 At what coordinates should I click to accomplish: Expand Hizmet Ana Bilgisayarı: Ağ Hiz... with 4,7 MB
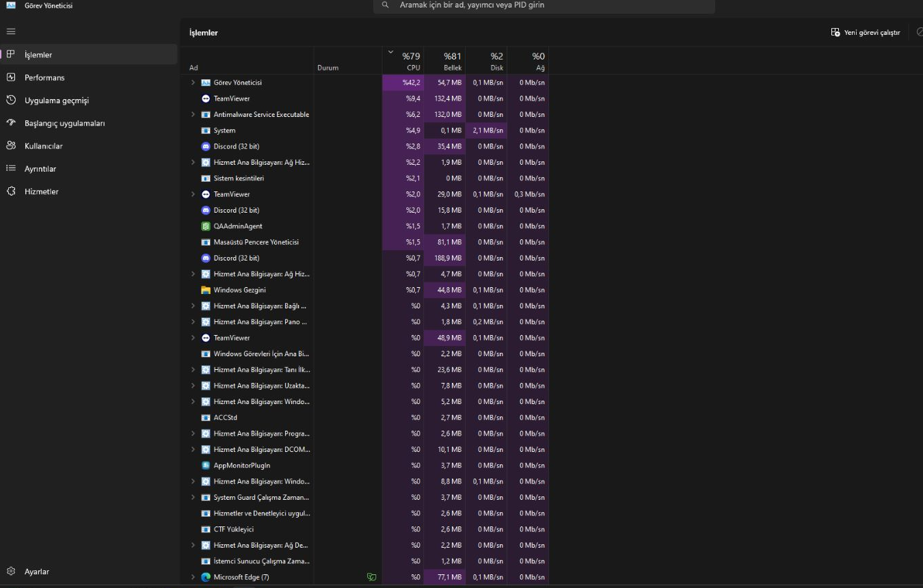193,274
